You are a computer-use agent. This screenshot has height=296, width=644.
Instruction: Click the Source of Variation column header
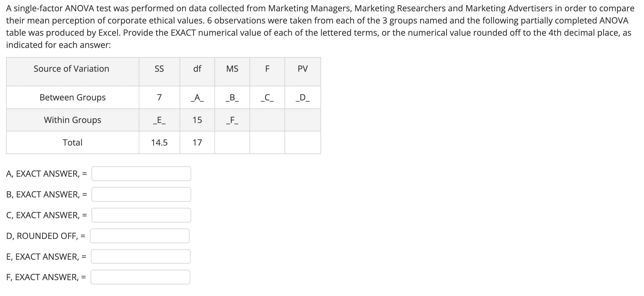pyautogui.click(x=71, y=69)
